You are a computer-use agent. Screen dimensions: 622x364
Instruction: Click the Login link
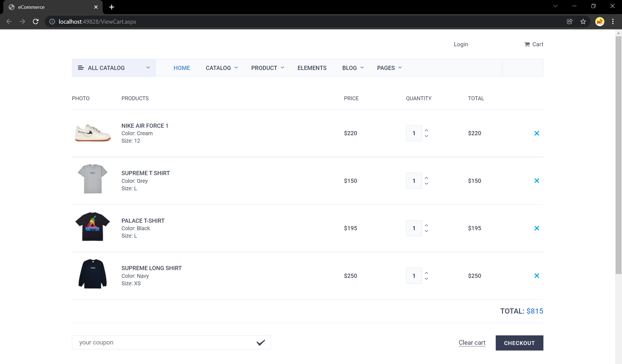461,44
